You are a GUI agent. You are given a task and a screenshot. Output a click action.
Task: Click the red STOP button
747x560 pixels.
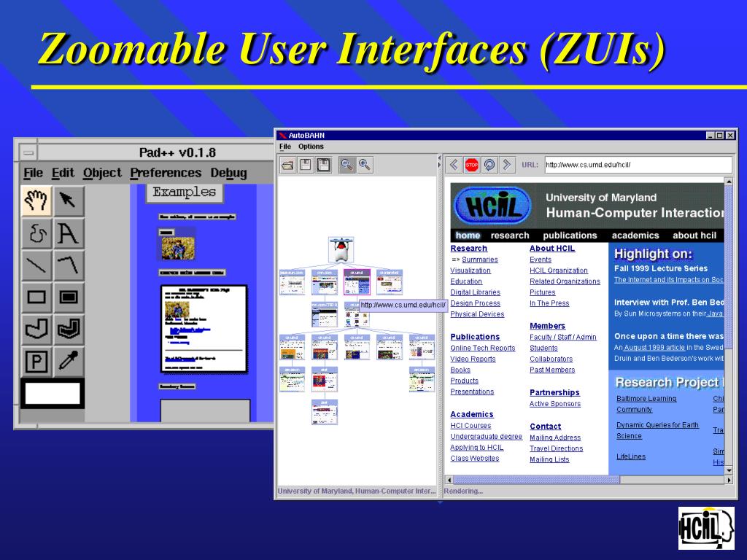coord(472,165)
